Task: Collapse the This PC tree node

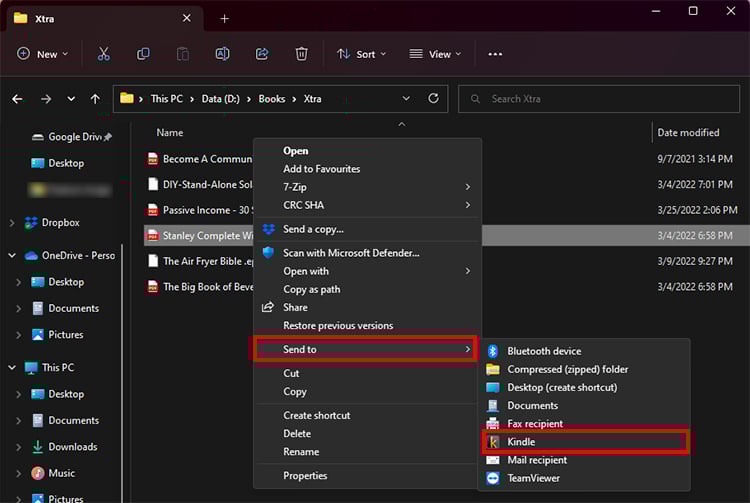Action: click(12, 368)
